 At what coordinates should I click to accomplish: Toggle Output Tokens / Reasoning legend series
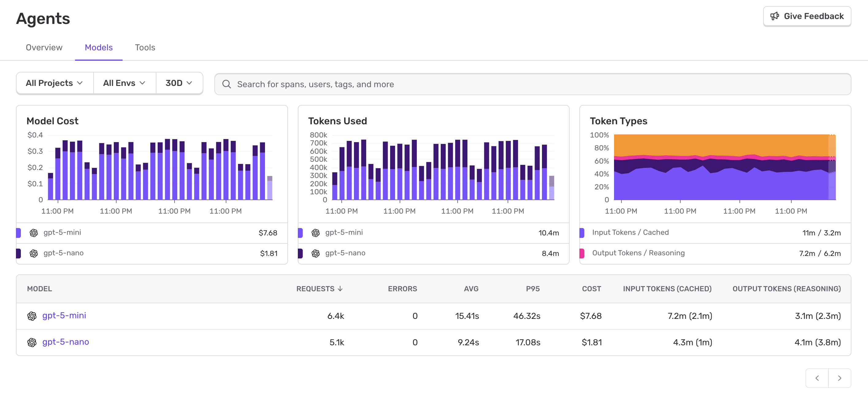[638, 253]
